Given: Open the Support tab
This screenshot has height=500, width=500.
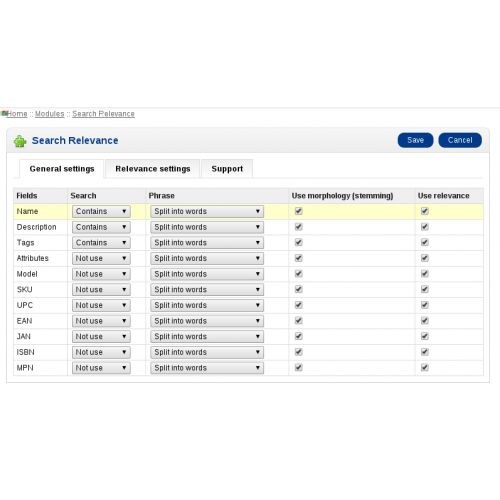Looking at the screenshot, I should coord(227,169).
